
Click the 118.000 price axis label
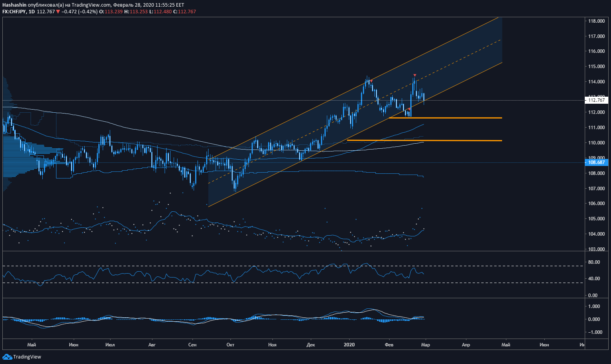[596, 21]
